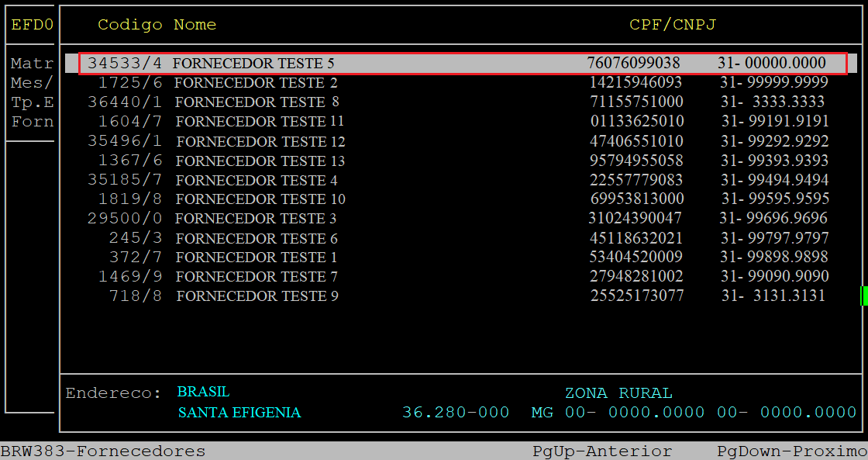Click phone number 31- 99898.9898
The width and height of the screenshot is (868, 460).
tap(774, 257)
